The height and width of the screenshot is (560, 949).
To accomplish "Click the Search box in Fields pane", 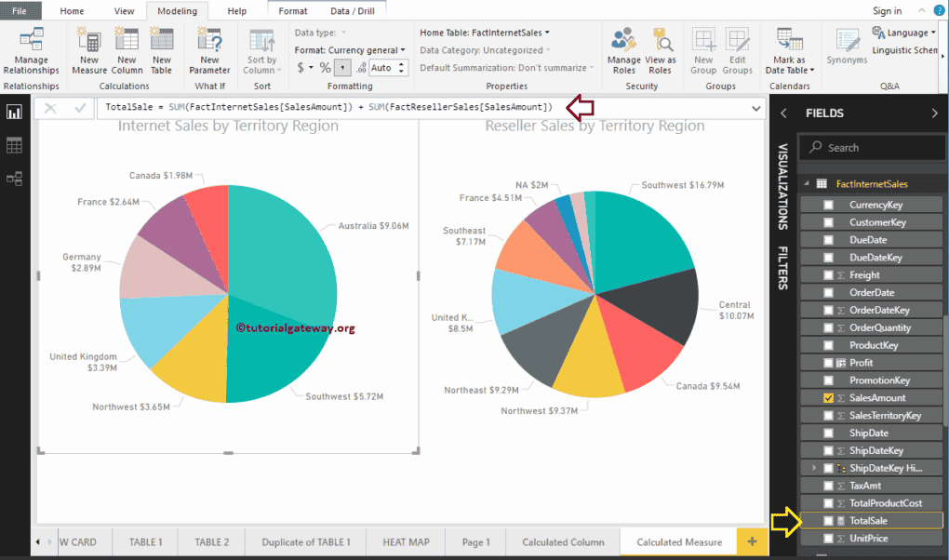I will tap(871, 147).
